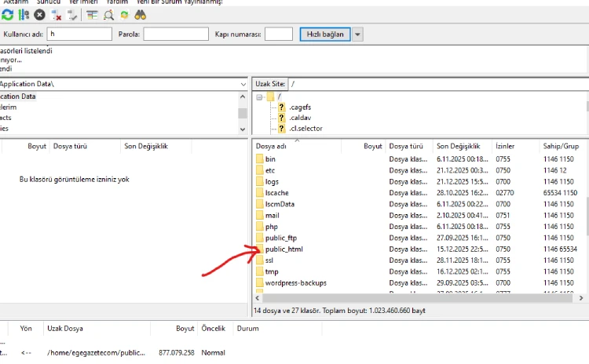
Task: Select the public_ftp folder
Action: point(281,238)
